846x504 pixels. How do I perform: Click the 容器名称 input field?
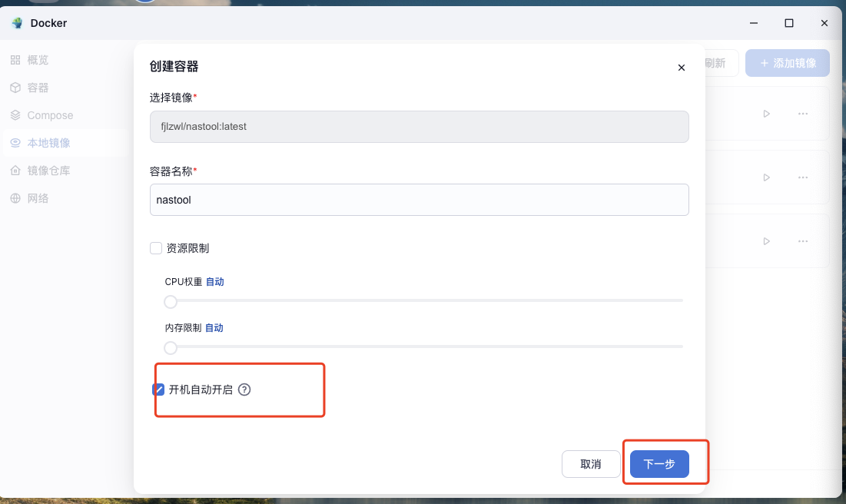pyautogui.click(x=419, y=200)
